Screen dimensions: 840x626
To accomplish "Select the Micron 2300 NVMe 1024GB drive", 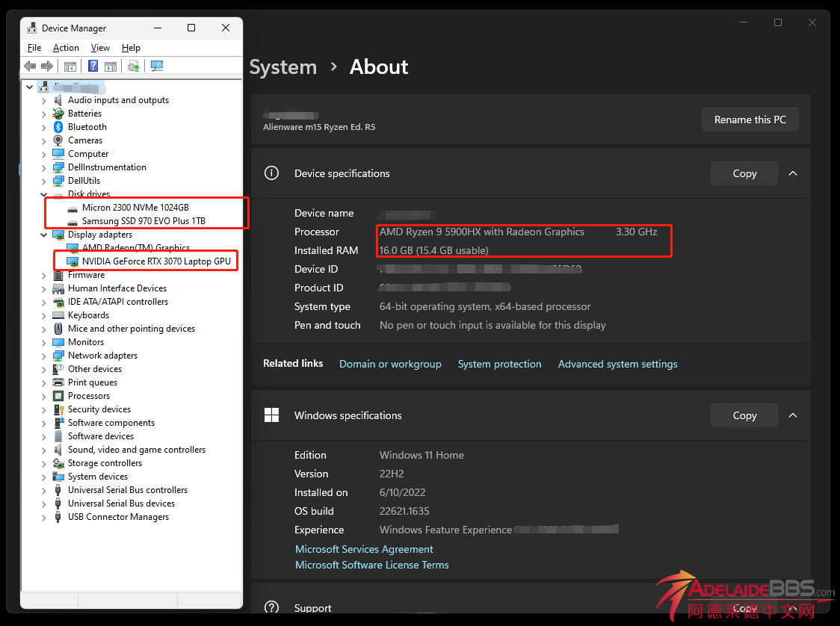I will tap(135, 208).
